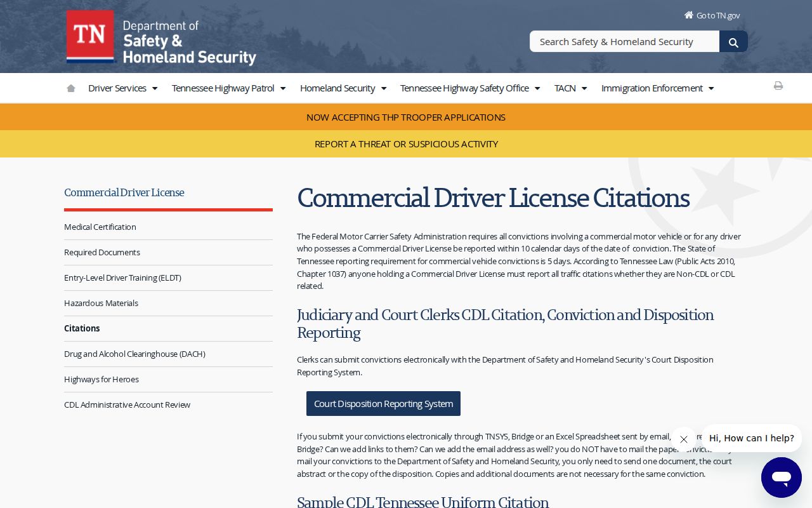
Task: Open the chat bubble widget
Action: click(x=782, y=478)
